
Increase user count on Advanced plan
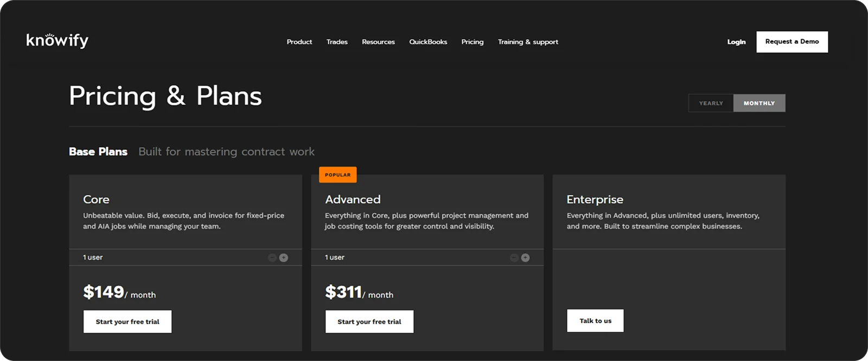coord(525,257)
